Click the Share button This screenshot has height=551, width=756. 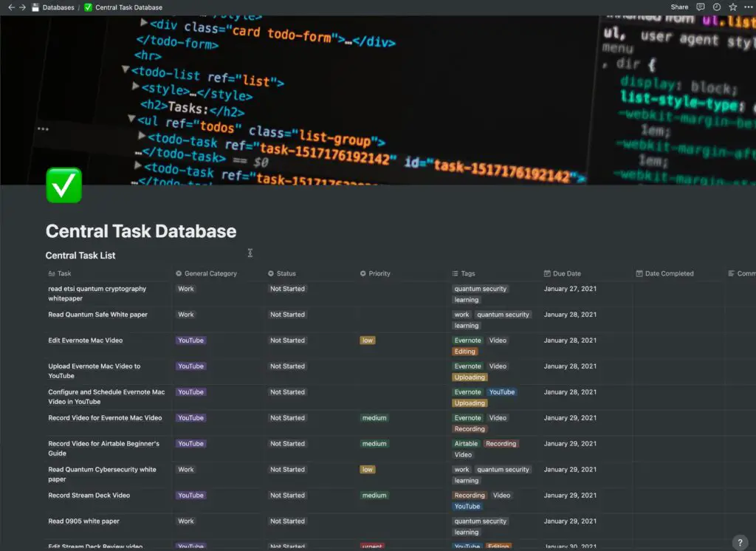[679, 7]
